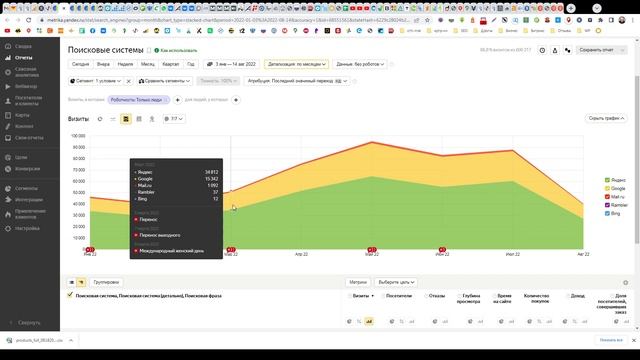Select the stacked area chart icon
640x360 pixels.
pos(126,119)
